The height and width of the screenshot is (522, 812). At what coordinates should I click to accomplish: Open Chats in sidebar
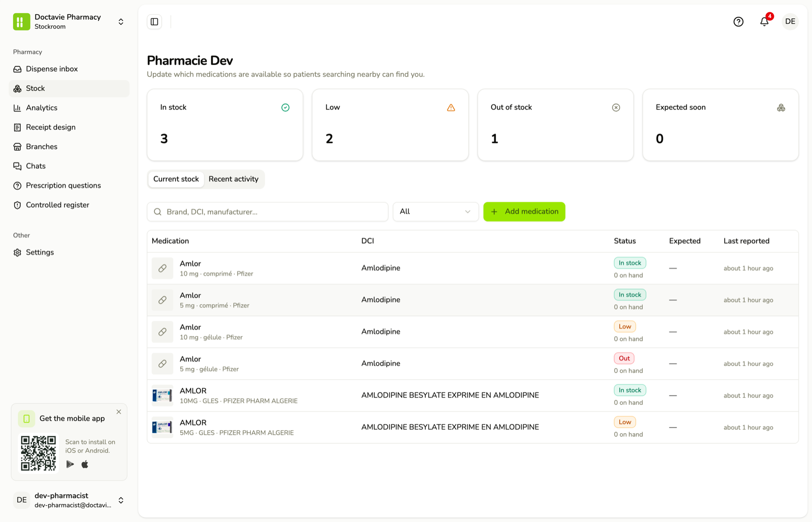click(x=69, y=166)
